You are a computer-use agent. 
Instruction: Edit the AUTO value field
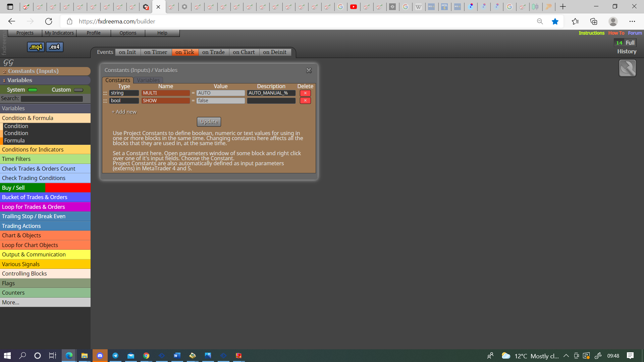pyautogui.click(x=221, y=93)
